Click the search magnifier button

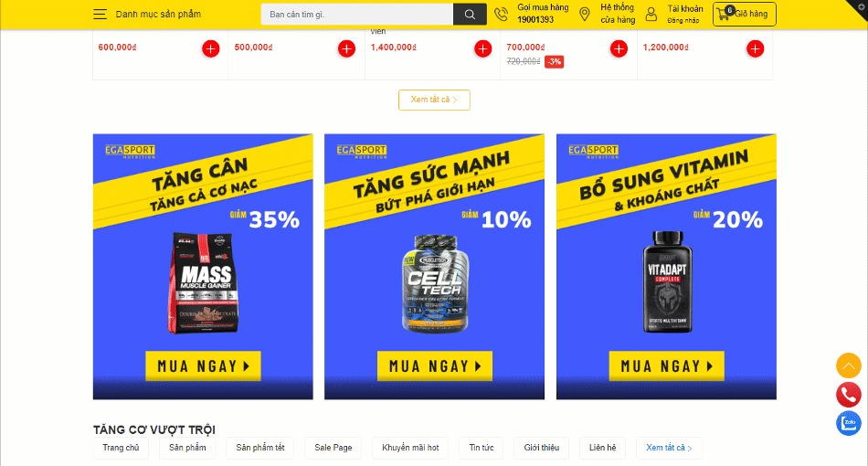click(x=470, y=15)
